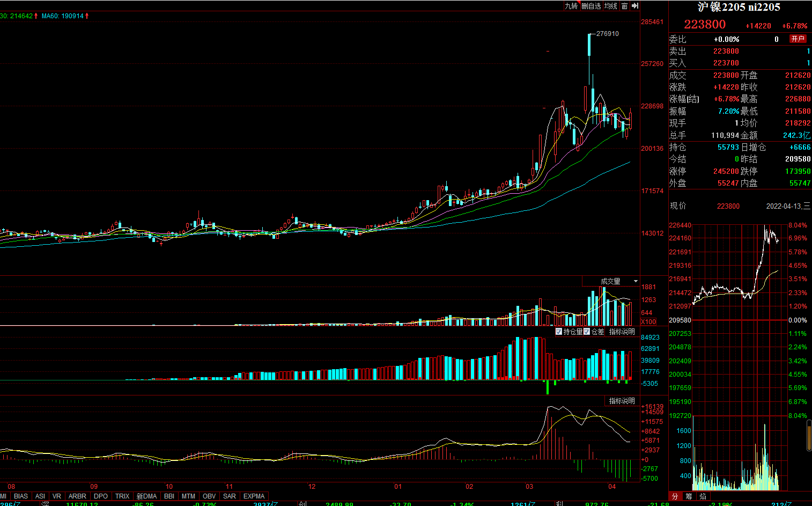This screenshot has height=506, width=812.
Task: Click 删自选 to remove from watchlist
Action: [591, 6]
